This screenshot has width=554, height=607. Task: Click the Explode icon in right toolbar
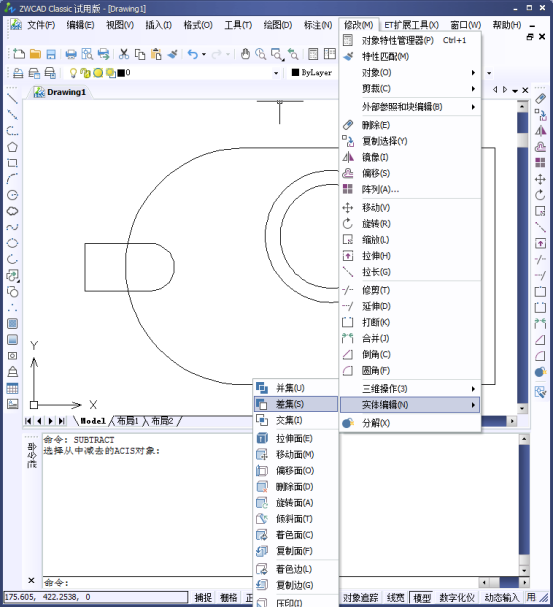(x=540, y=372)
